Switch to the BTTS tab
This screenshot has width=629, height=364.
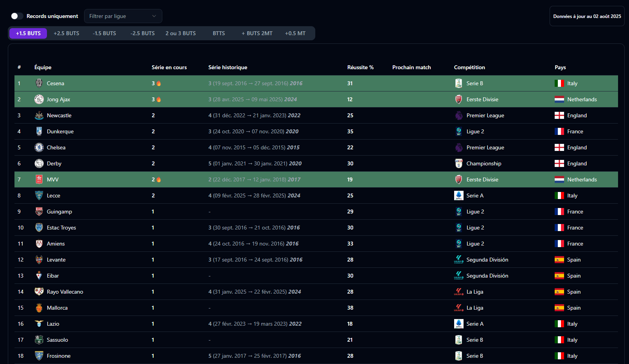pyautogui.click(x=219, y=33)
